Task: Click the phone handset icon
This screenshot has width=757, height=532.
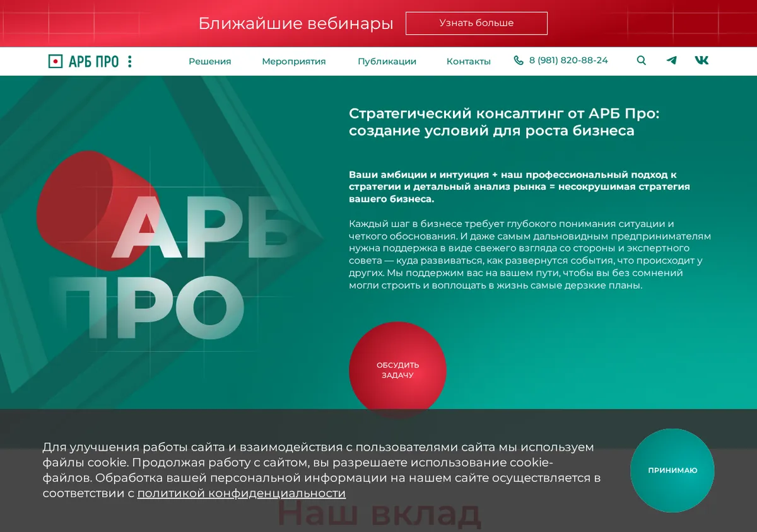Action: tap(519, 61)
